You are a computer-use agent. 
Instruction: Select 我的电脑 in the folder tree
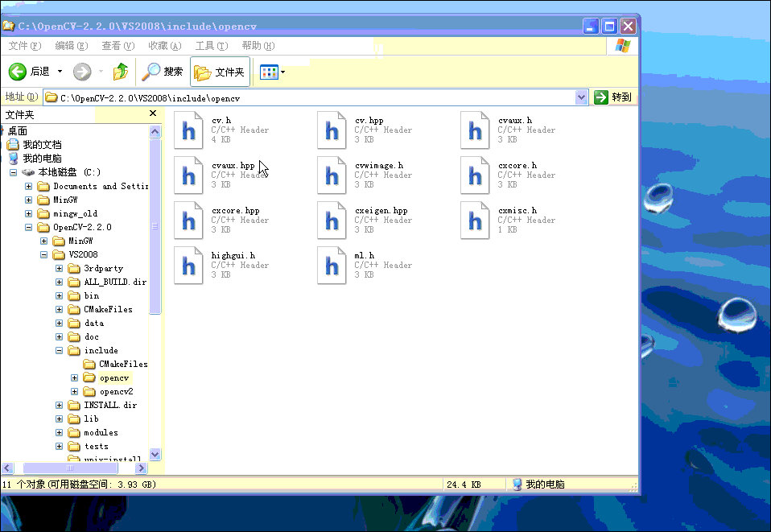[42, 159]
